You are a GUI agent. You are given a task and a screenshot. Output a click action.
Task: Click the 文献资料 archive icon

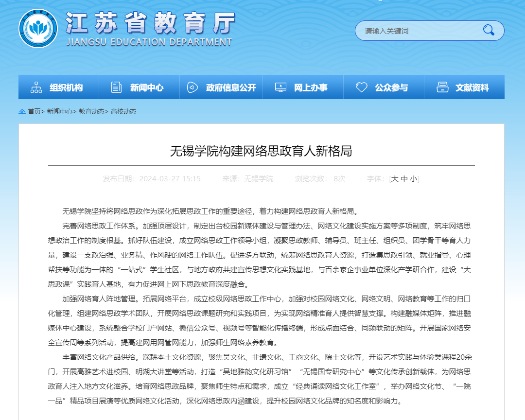(x=442, y=87)
